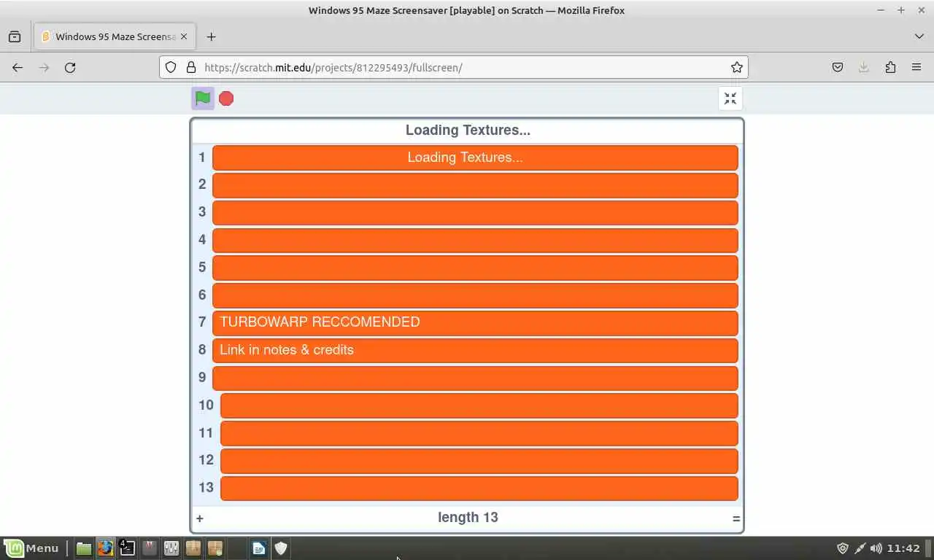Viewport: 934px width, 560px height.
Task: Click the 'length 13' list footer text
Action: coord(468,517)
